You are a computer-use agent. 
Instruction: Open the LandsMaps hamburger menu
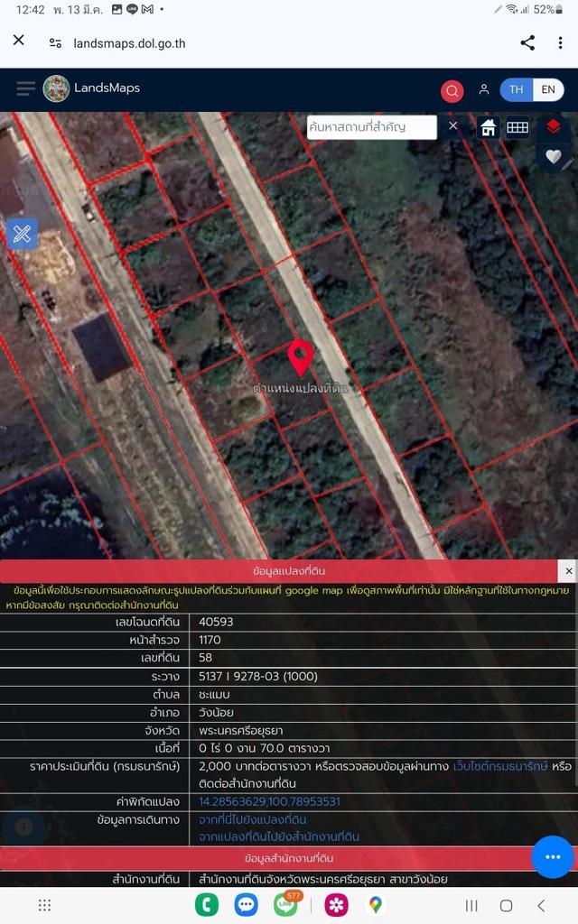[26, 88]
